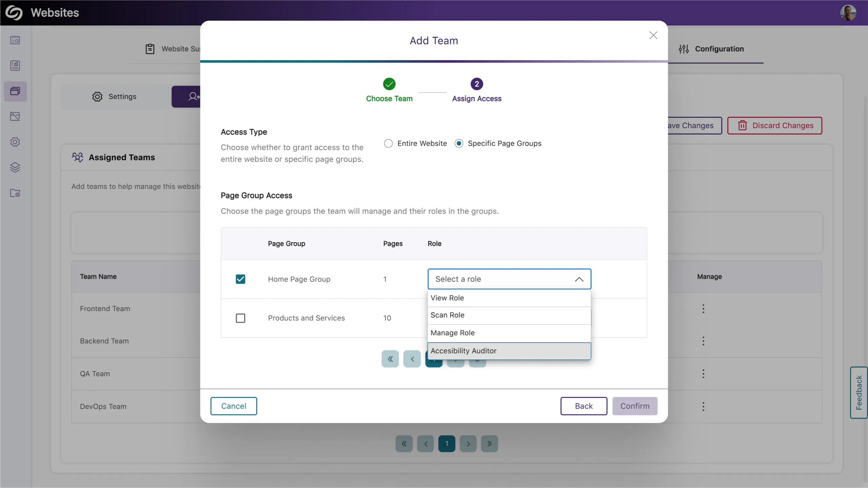Go to first page in modal pagination
The height and width of the screenshot is (488, 868).
pos(390,359)
